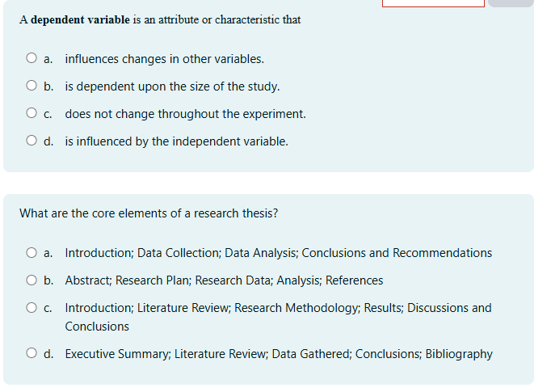This screenshot has height=392, width=551.
Task: Select radio a for 'Introduction; Data Collection; Data Analysis'
Action: [x=32, y=253]
